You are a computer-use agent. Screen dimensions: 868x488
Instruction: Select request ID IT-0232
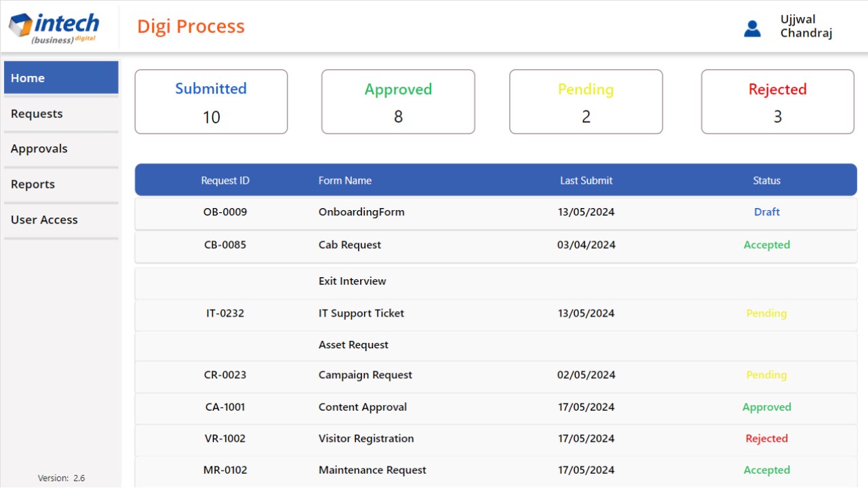click(225, 314)
